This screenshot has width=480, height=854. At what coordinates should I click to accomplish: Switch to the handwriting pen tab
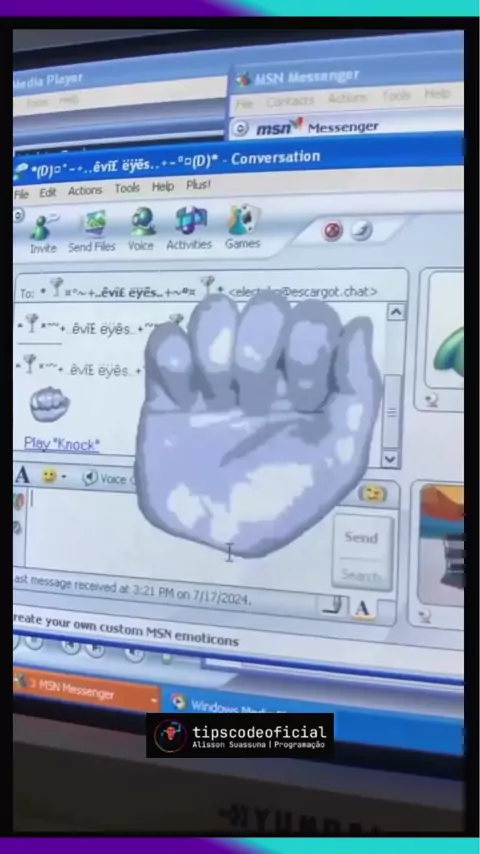click(x=332, y=605)
